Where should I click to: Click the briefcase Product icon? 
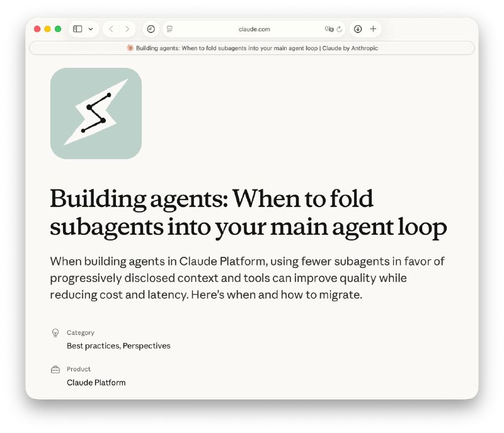click(55, 369)
